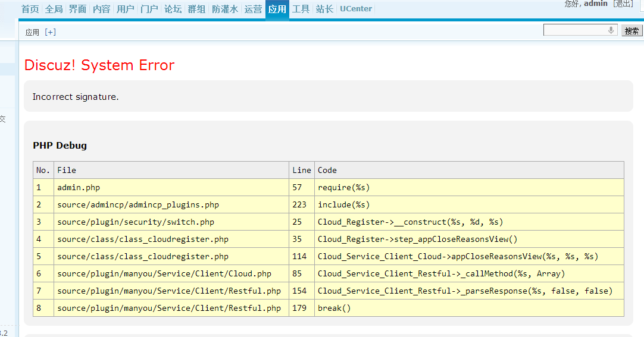Switch to the 站长 tab
The height and width of the screenshot is (337, 644).
tap(325, 9)
